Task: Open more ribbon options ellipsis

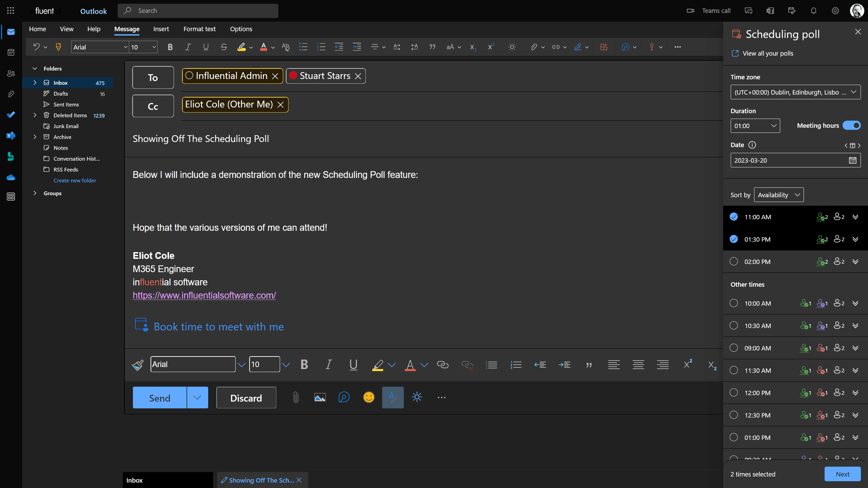Action: point(677,47)
